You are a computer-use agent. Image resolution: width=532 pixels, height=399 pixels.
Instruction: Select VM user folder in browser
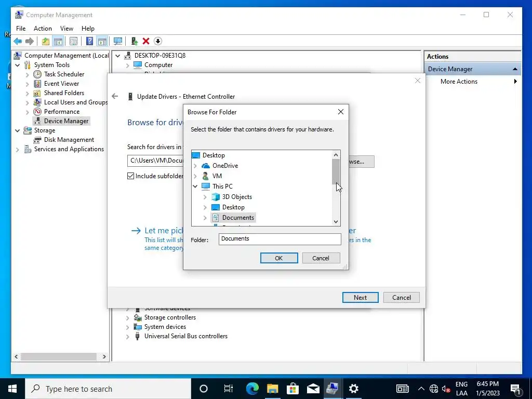click(217, 176)
